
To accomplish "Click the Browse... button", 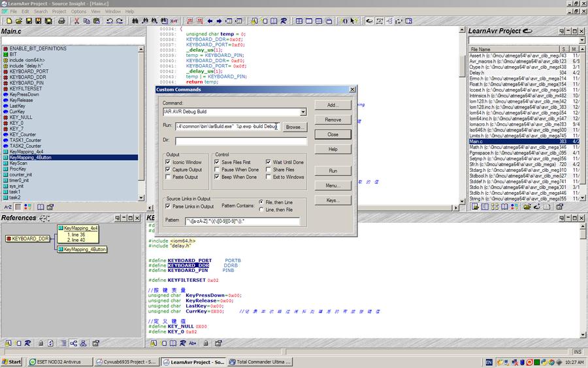I will 294,127.
